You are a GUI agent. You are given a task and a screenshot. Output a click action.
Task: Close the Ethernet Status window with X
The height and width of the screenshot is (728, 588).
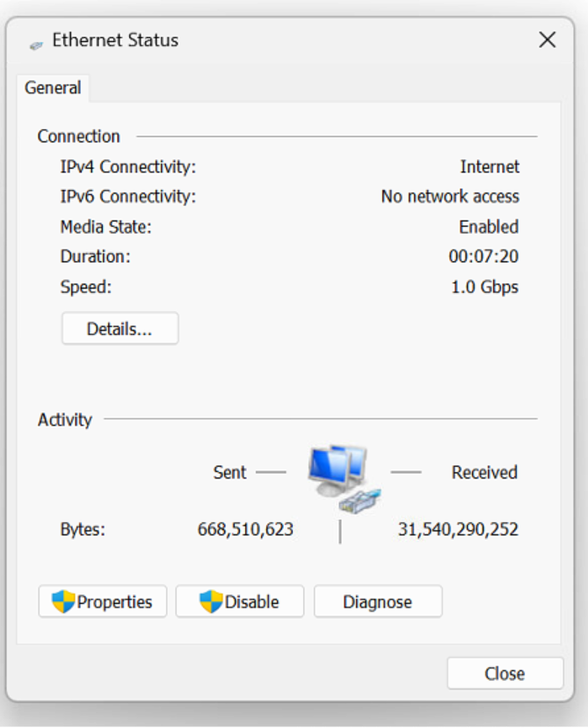pyautogui.click(x=548, y=40)
